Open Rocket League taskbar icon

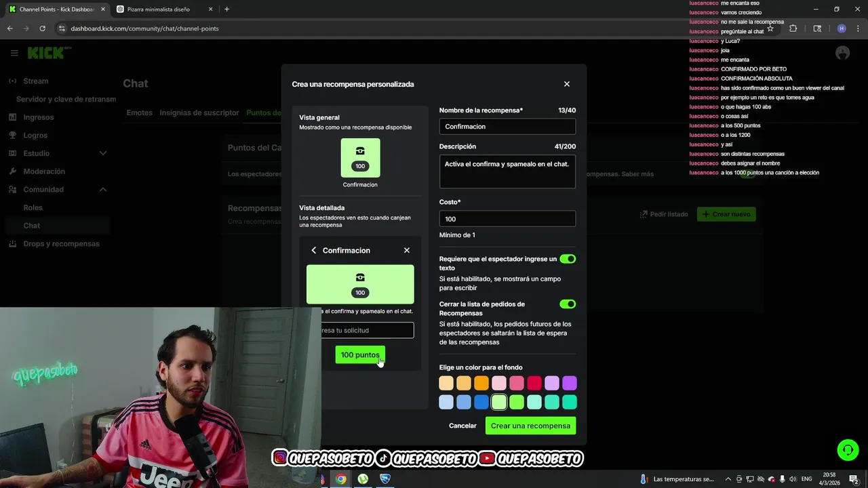tap(385, 479)
